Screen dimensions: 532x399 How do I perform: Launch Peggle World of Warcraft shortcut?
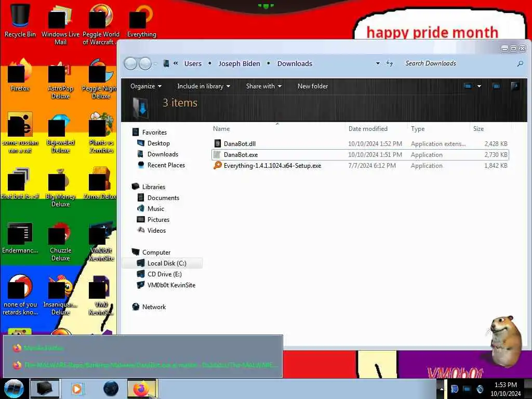101,24
